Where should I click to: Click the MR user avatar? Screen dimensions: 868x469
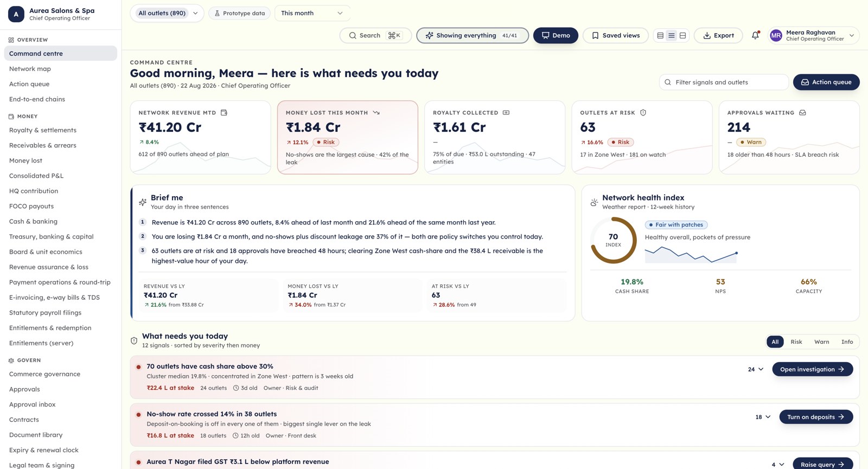tap(776, 35)
